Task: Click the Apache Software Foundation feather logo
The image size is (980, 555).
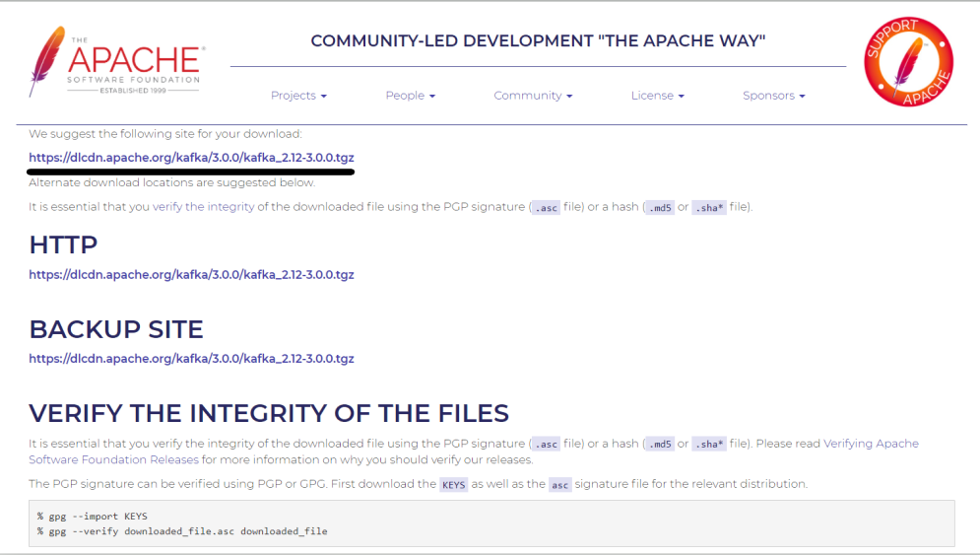Action: coord(116,61)
